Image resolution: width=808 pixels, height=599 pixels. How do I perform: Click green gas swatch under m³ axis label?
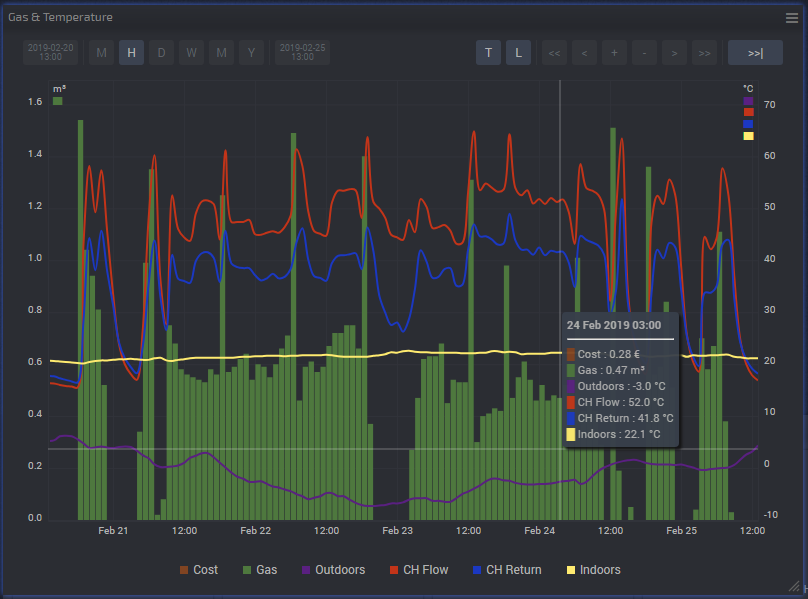58,101
